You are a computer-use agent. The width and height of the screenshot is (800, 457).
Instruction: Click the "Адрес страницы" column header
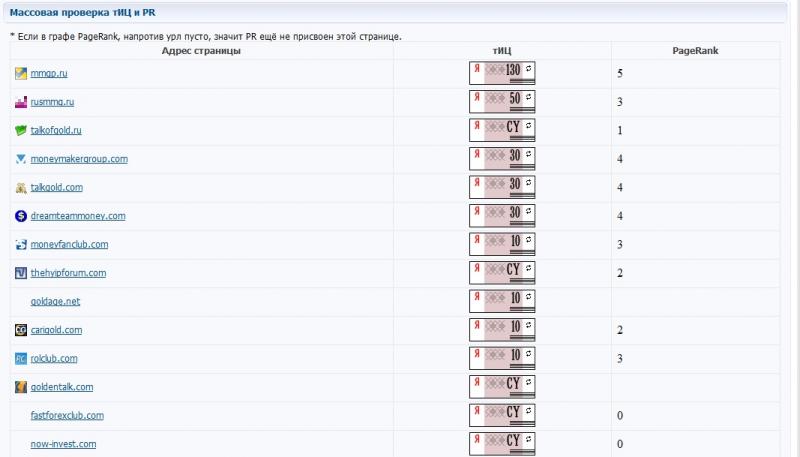pyautogui.click(x=201, y=50)
